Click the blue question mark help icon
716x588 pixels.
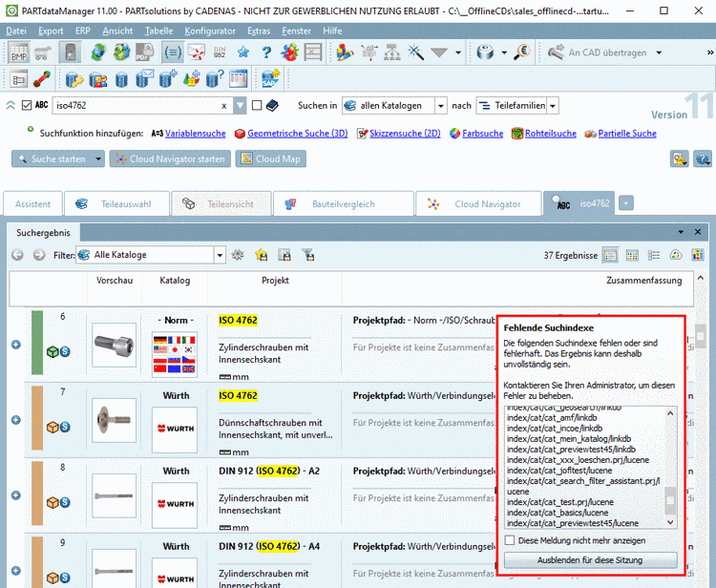coord(266,52)
